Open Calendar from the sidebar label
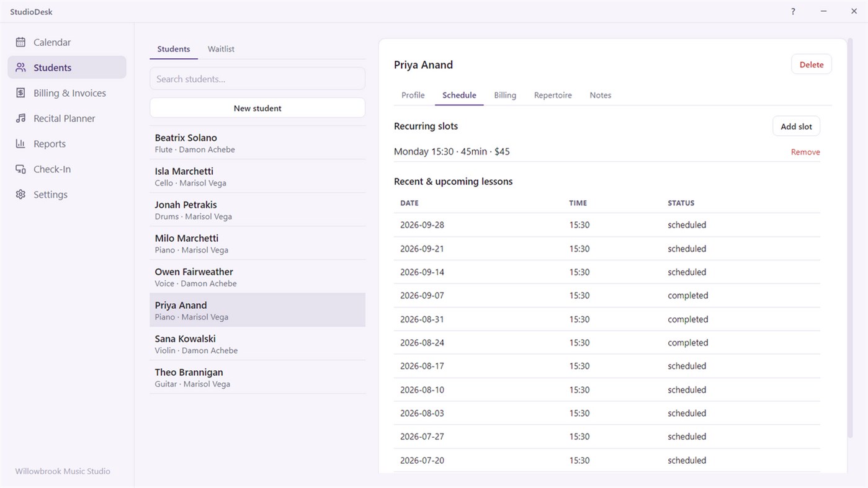Image resolution: width=868 pixels, height=488 pixels. pos(52,42)
